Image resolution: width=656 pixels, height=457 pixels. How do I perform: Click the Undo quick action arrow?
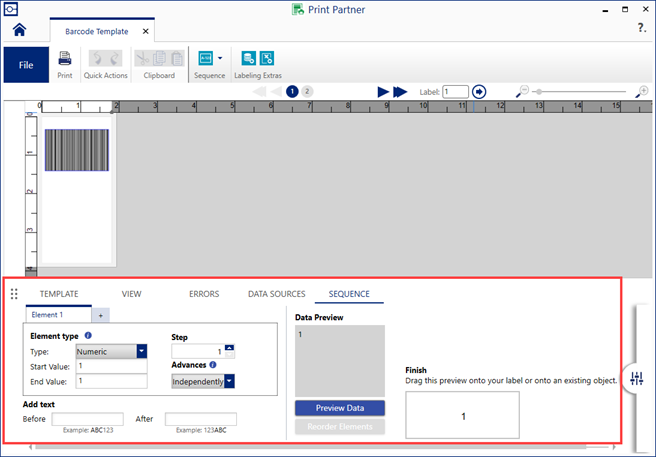(97, 59)
